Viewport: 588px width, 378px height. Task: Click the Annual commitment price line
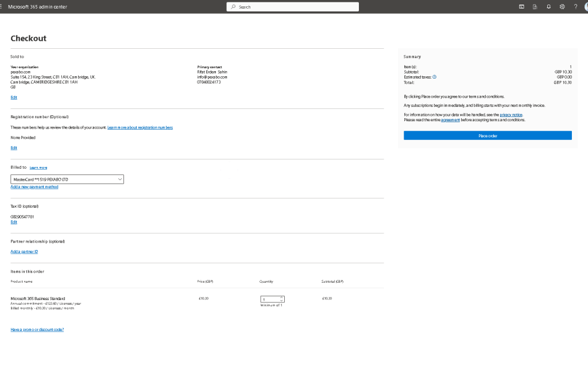pyautogui.click(x=46, y=303)
